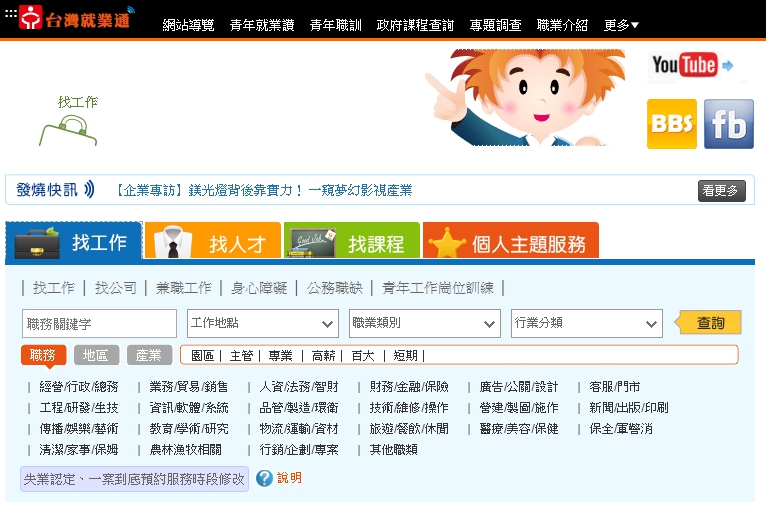Click the 園區 quick filter
This screenshot has height=510, width=766.
[202, 356]
